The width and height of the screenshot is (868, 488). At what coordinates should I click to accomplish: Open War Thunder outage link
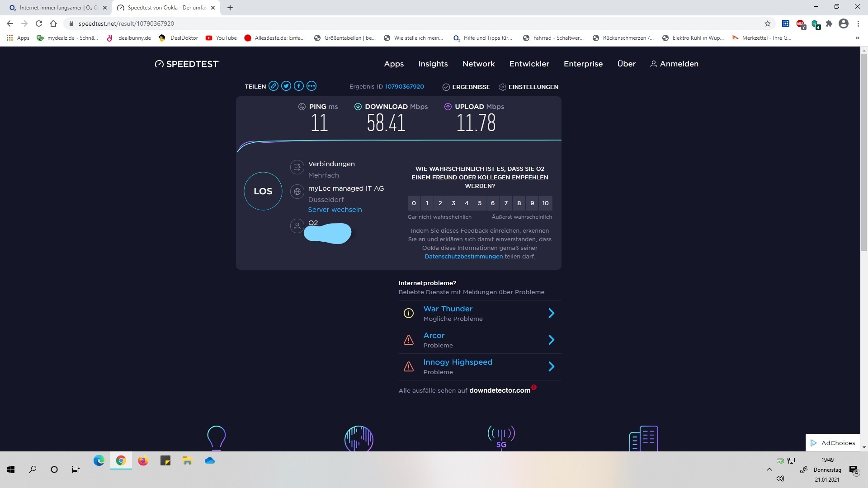point(448,309)
